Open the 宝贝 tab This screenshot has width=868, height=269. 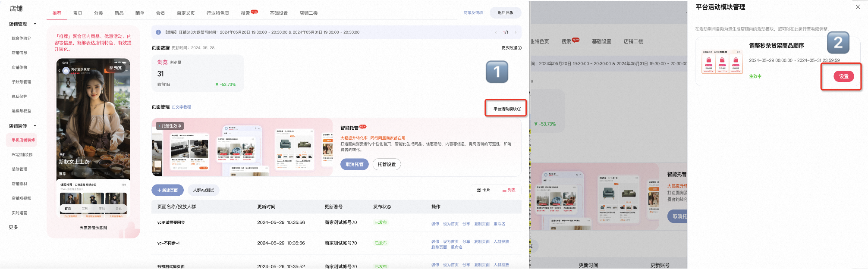(x=78, y=13)
